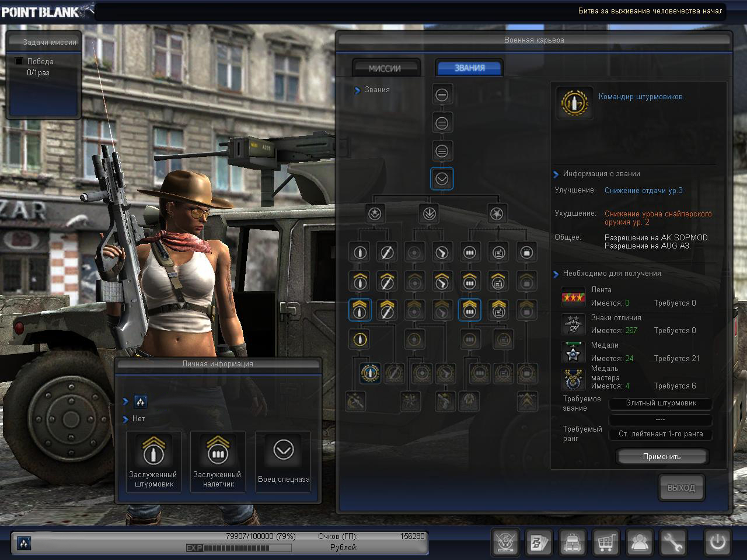Open the shopping cart store icon
The image size is (747, 560).
606,543
